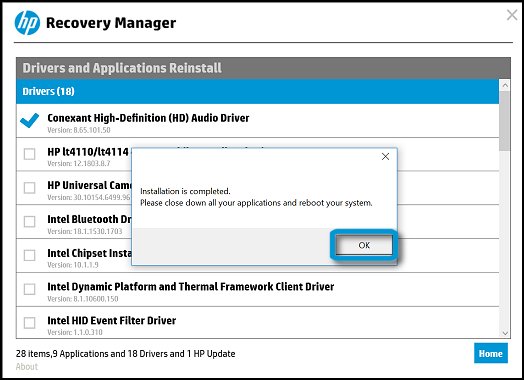Collapse the Drivers (18) section header
Image resolution: width=524 pixels, height=380 pixels.
tap(257, 91)
